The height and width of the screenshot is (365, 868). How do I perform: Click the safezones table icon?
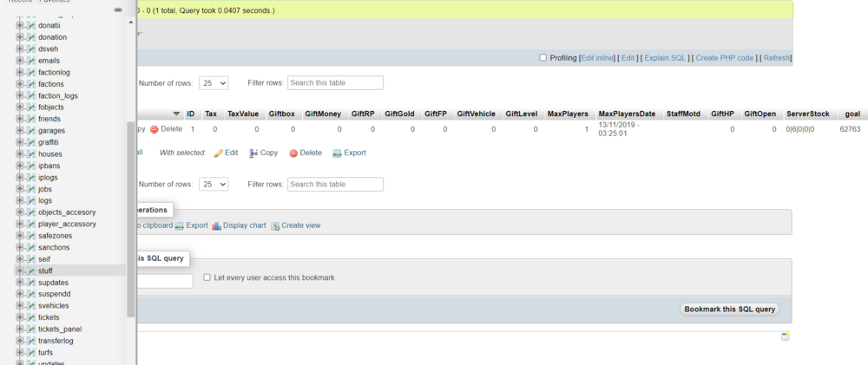click(x=31, y=236)
